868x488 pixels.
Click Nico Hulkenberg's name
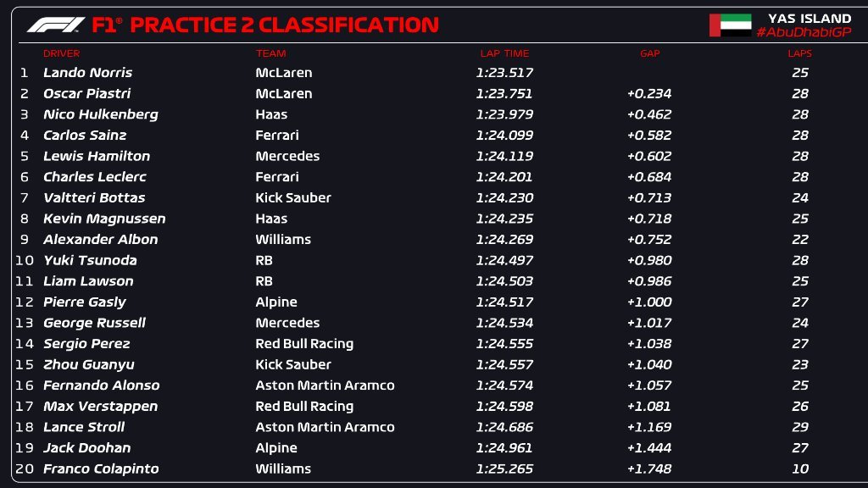point(100,114)
